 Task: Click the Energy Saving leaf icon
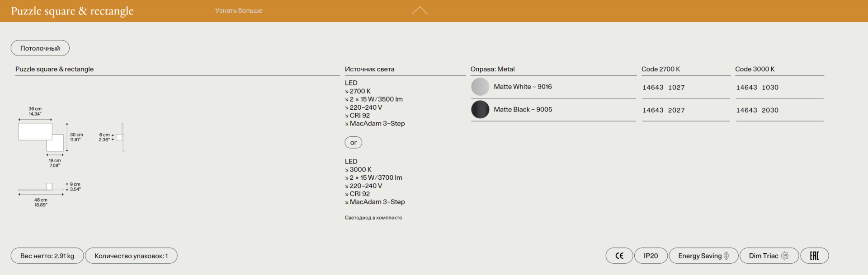click(726, 256)
